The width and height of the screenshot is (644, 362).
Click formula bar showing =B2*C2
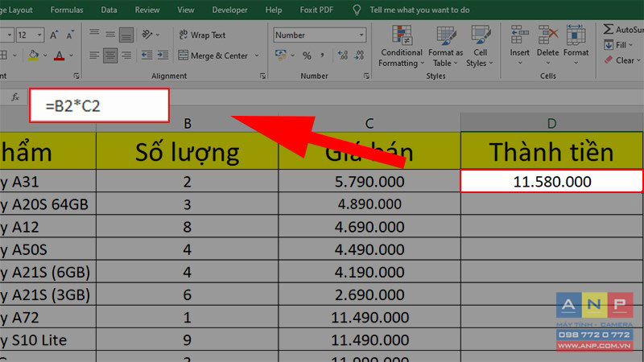click(x=99, y=106)
